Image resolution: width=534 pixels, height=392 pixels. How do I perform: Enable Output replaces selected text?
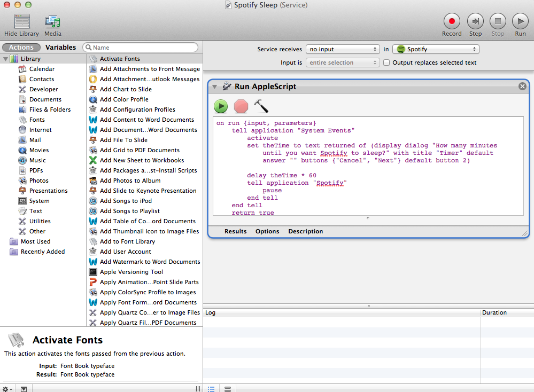(x=386, y=62)
